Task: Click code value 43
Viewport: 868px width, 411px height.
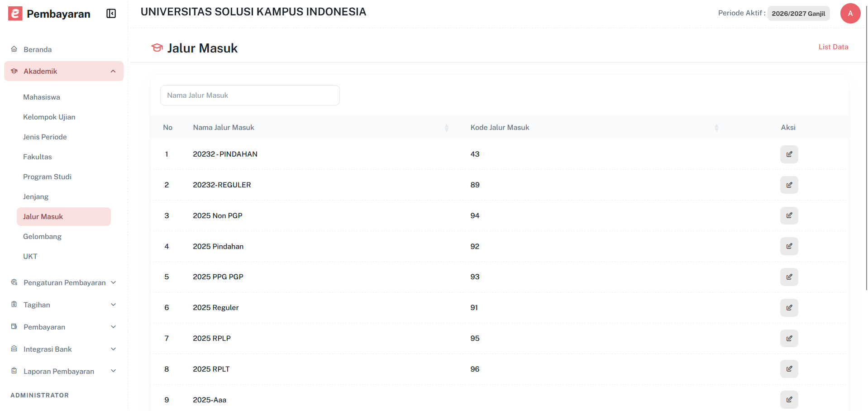Action: coord(475,154)
